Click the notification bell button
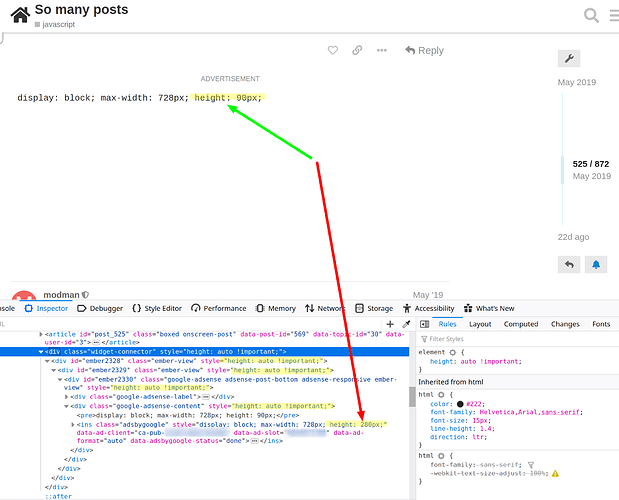619x500 pixels. (596, 264)
